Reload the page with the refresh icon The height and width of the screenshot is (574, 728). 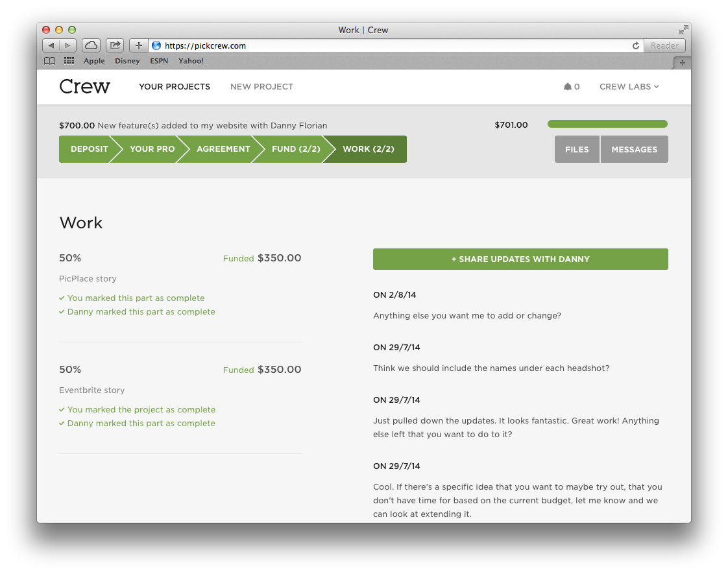tap(636, 45)
